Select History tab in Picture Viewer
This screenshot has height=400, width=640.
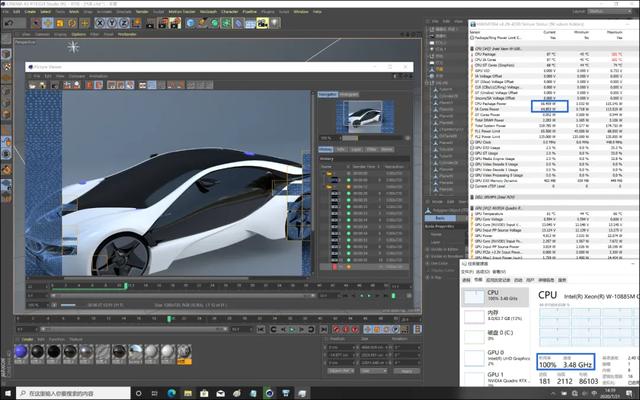[326, 149]
